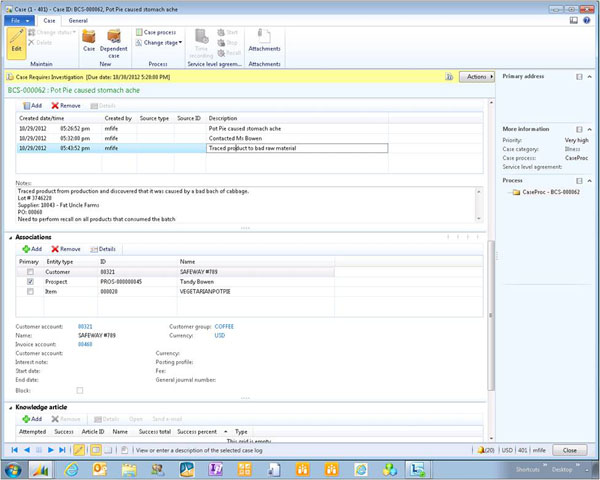Create a new Case from the ribbon
Viewport: 600px width, 480px height.
tap(89, 40)
